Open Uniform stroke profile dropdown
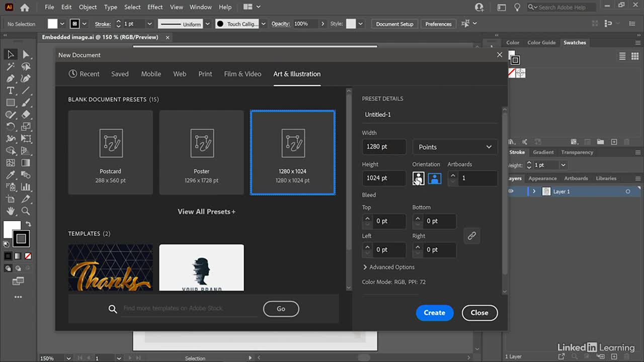644x362 pixels. click(207, 24)
